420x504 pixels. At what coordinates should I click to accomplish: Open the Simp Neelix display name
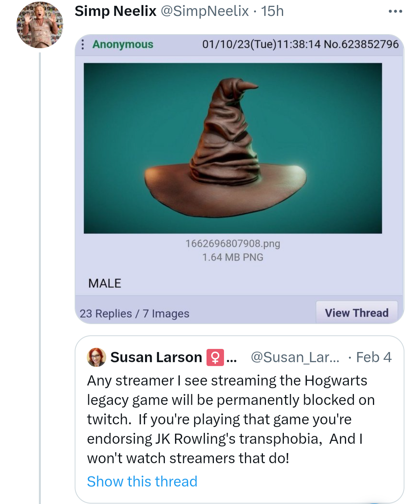click(115, 11)
